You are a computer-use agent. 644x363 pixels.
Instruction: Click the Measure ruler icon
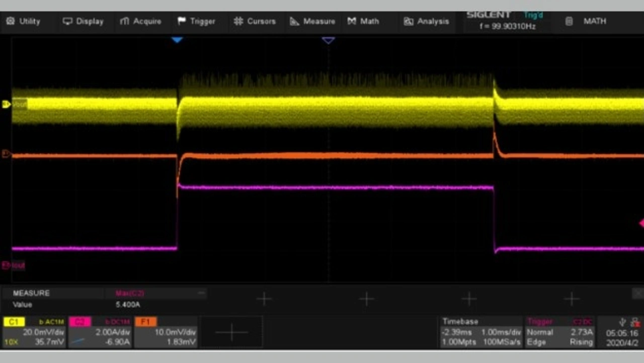(x=294, y=21)
